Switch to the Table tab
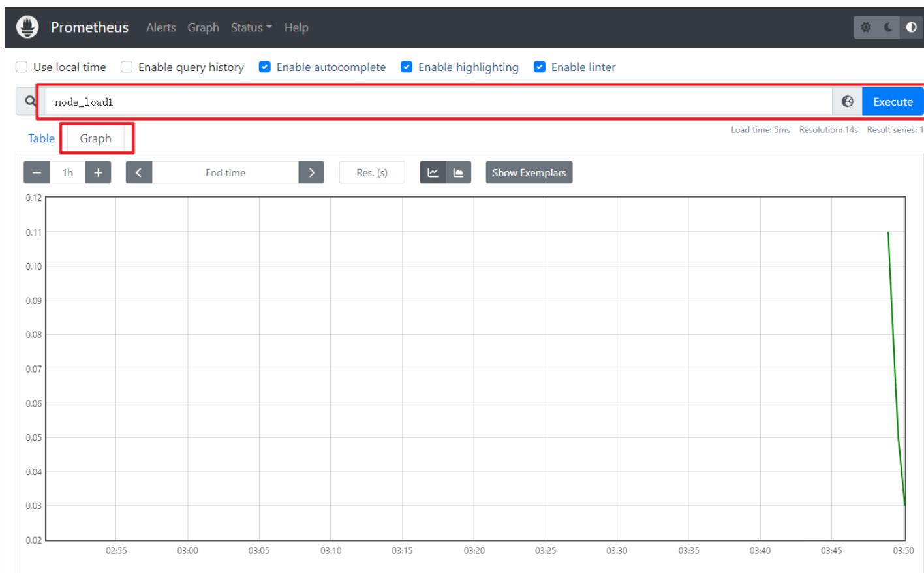924x573 pixels. coord(41,138)
